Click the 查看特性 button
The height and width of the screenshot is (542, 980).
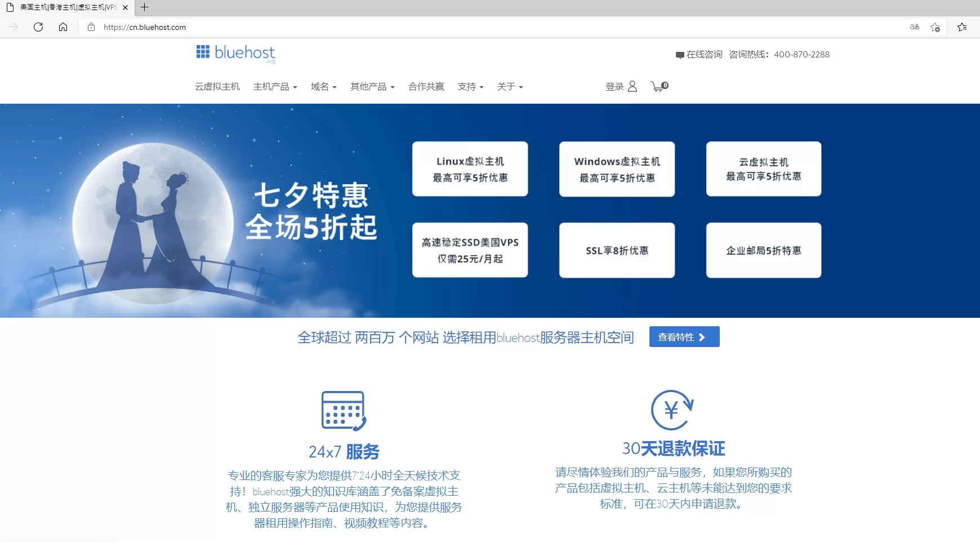coord(684,337)
